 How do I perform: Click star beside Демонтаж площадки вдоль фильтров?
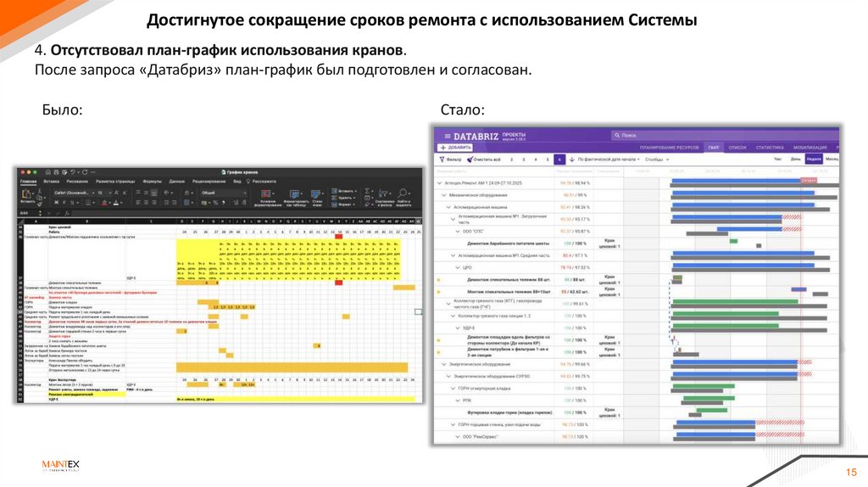(438, 339)
